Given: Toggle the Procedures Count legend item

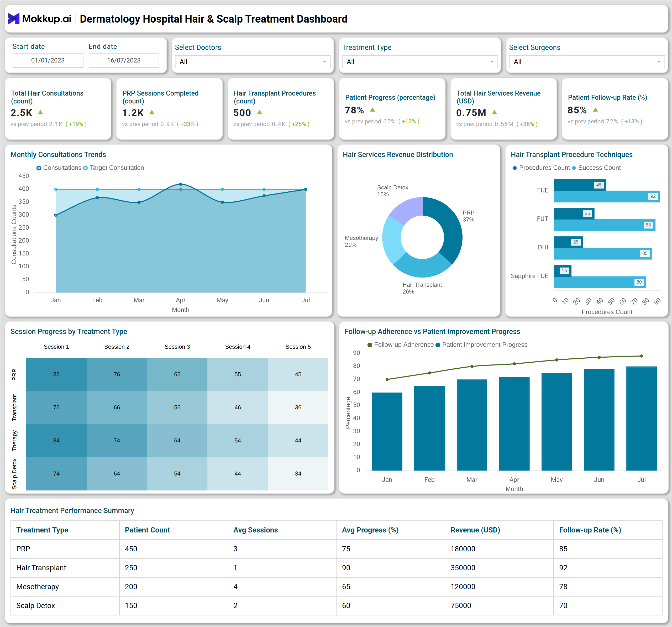Looking at the screenshot, I should pos(541,168).
